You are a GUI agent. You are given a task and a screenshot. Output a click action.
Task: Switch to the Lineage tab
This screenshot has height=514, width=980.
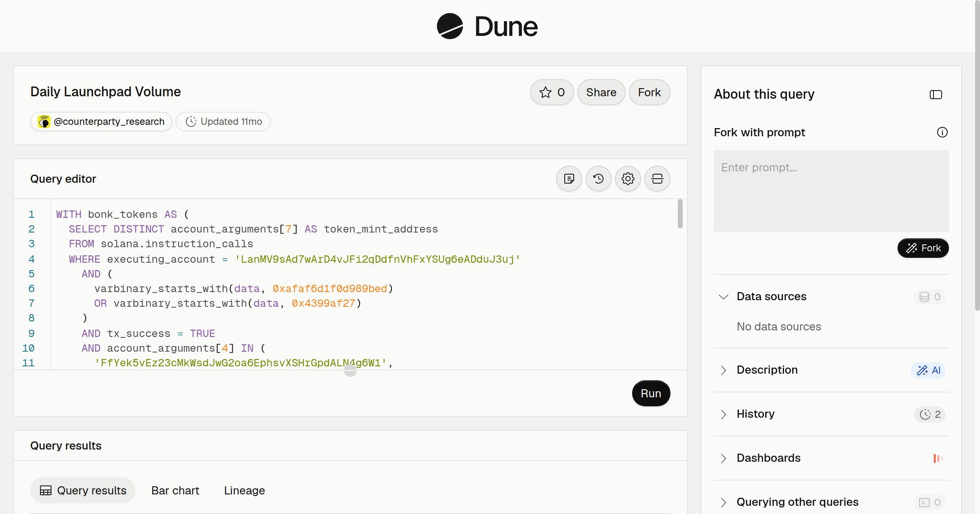[245, 490]
